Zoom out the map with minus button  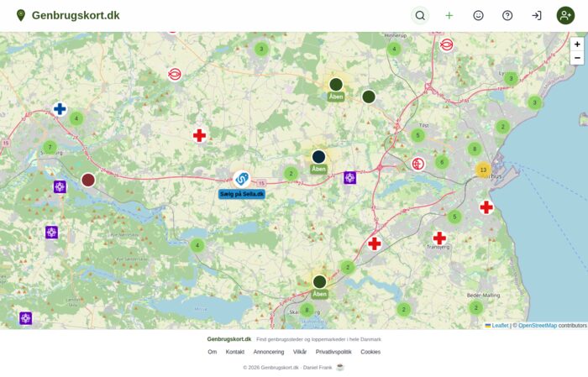coord(577,58)
